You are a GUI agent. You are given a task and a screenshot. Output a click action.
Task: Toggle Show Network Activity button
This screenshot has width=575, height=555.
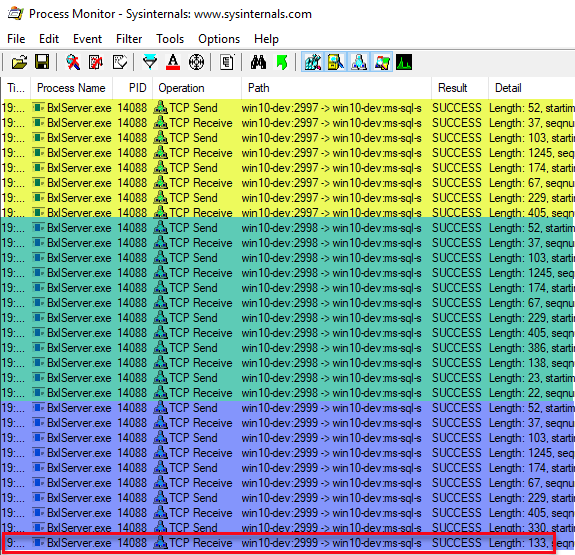(359, 62)
